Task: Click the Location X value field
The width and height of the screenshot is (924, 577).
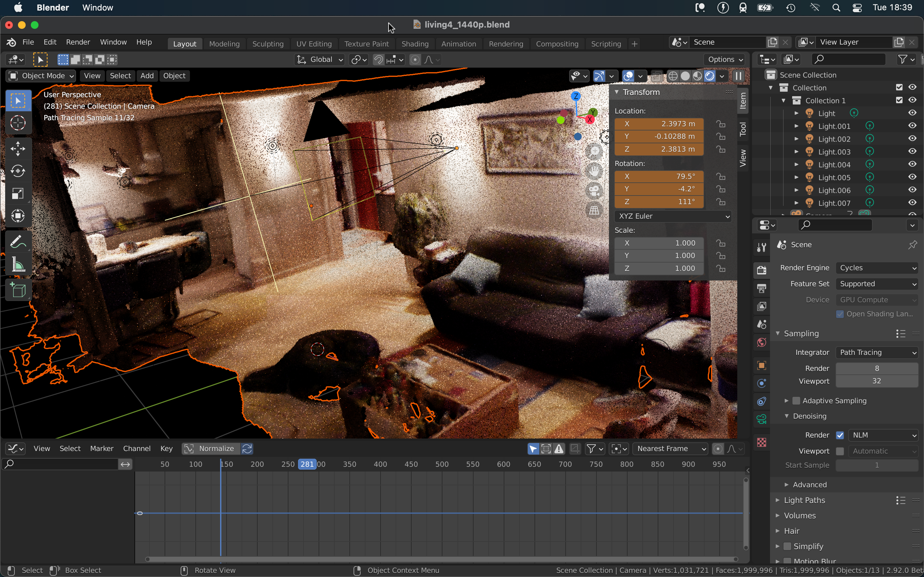Action: 659,124
